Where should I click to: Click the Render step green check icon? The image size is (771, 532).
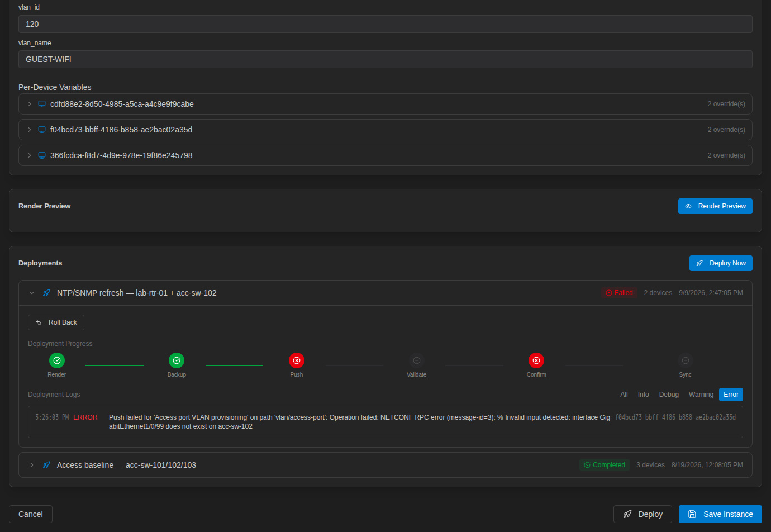[x=57, y=360]
